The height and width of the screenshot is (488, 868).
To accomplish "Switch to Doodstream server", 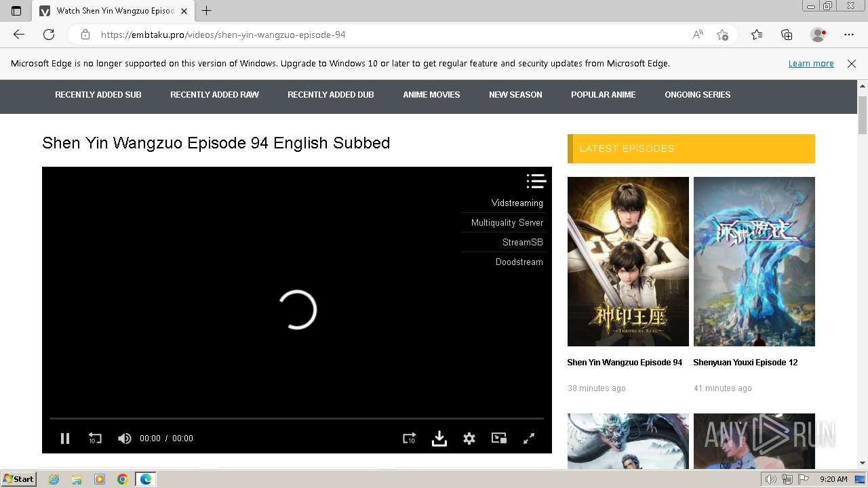I will coord(519,262).
